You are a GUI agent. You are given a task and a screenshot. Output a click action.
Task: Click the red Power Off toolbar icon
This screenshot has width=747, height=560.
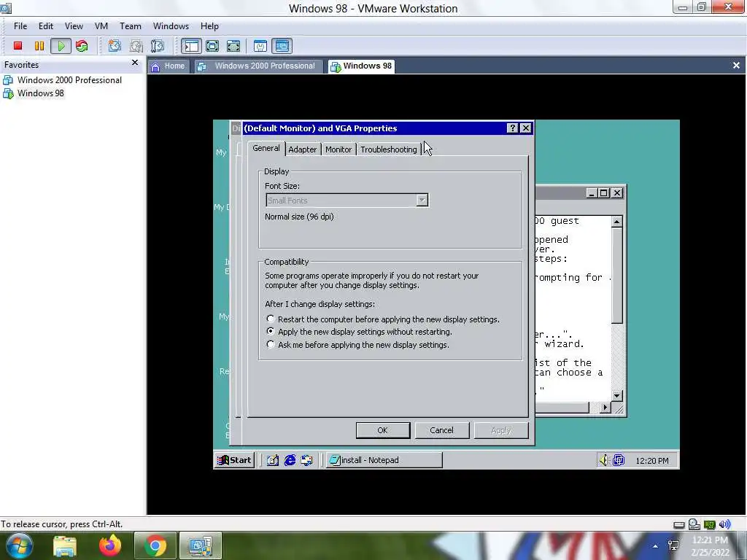pyautogui.click(x=18, y=46)
